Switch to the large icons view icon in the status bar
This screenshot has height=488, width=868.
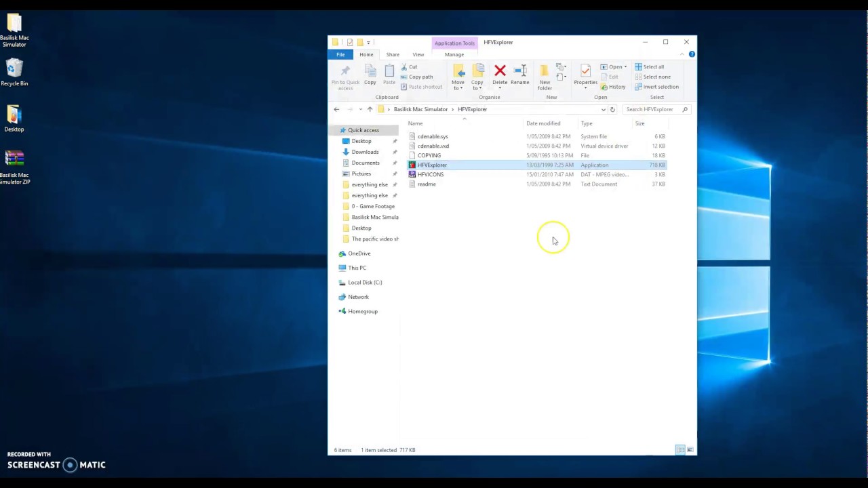(x=690, y=450)
